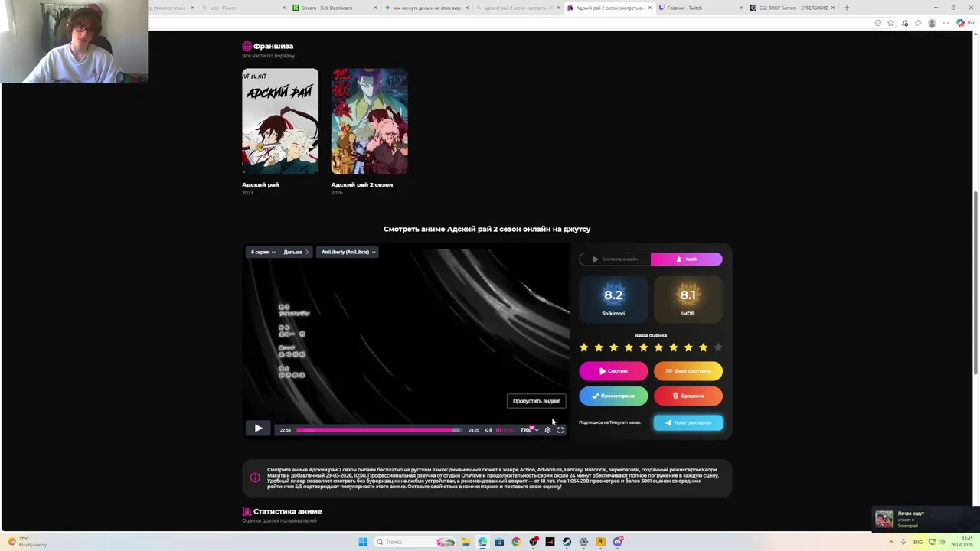Click the Soundpad notification popup
The height and width of the screenshot is (551, 980).
tap(926, 519)
